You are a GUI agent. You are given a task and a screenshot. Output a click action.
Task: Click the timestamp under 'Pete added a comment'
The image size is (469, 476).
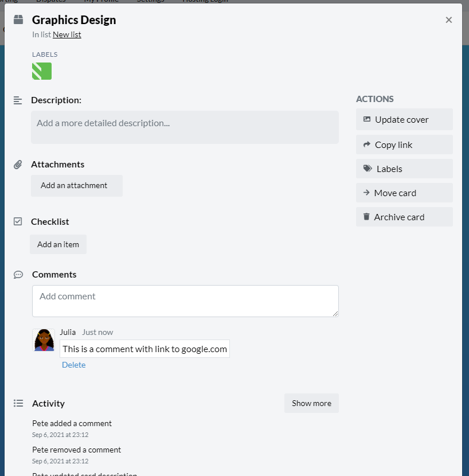click(60, 435)
